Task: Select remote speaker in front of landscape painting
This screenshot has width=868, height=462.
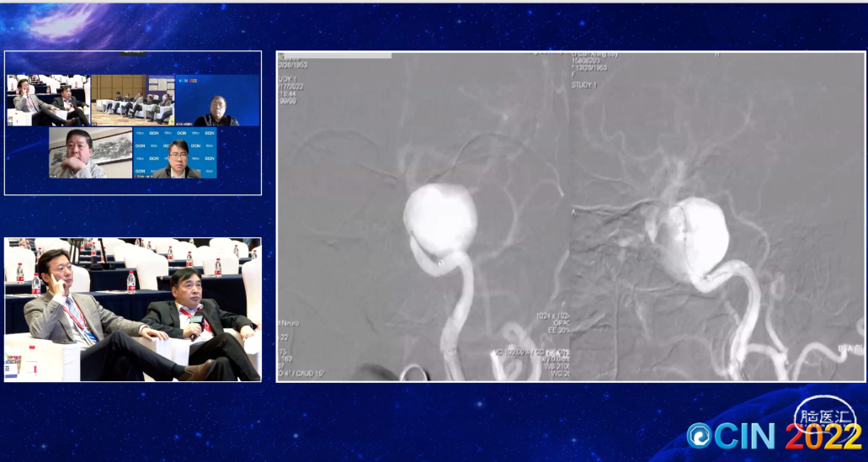Action: click(91, 152)
